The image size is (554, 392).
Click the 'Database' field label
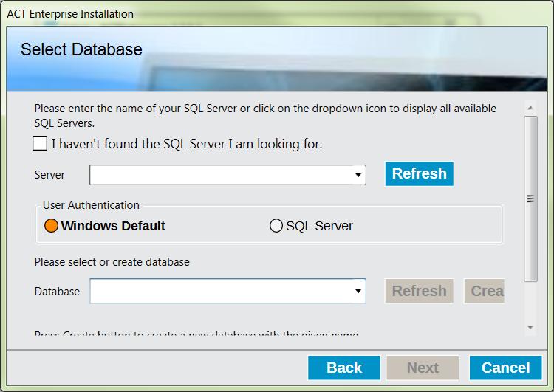[57, 292]
